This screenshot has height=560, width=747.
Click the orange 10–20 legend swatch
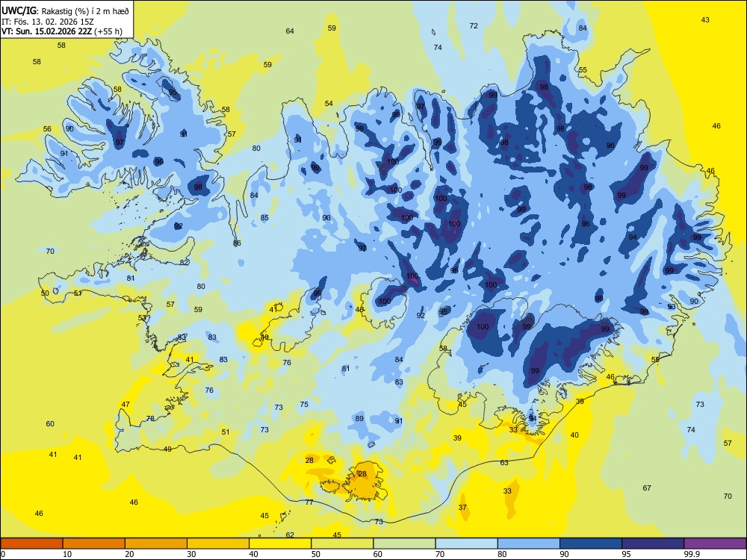coord(94,544)
